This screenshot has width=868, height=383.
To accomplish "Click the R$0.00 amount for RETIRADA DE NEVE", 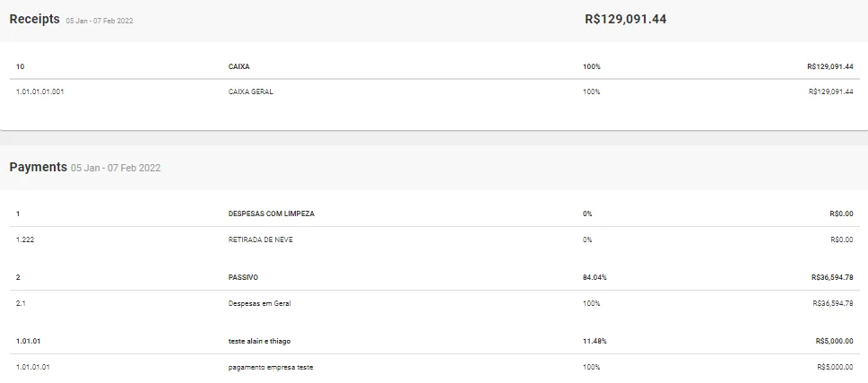I will [x=841, y=239].
